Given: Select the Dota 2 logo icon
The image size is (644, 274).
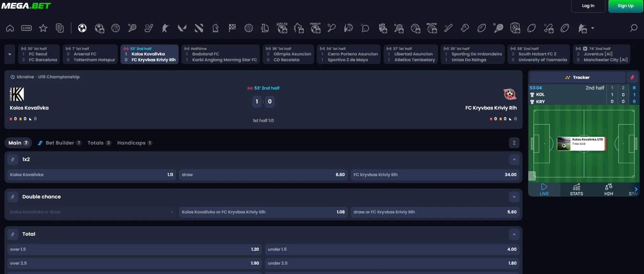Looking at the screenshot, I should pyautogui.click(x=199, y=28).
